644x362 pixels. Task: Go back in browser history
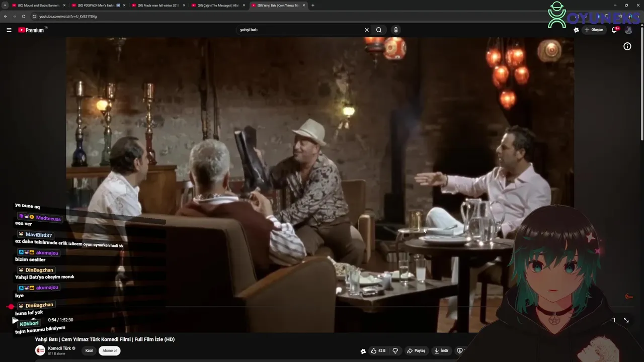point(6,16)
